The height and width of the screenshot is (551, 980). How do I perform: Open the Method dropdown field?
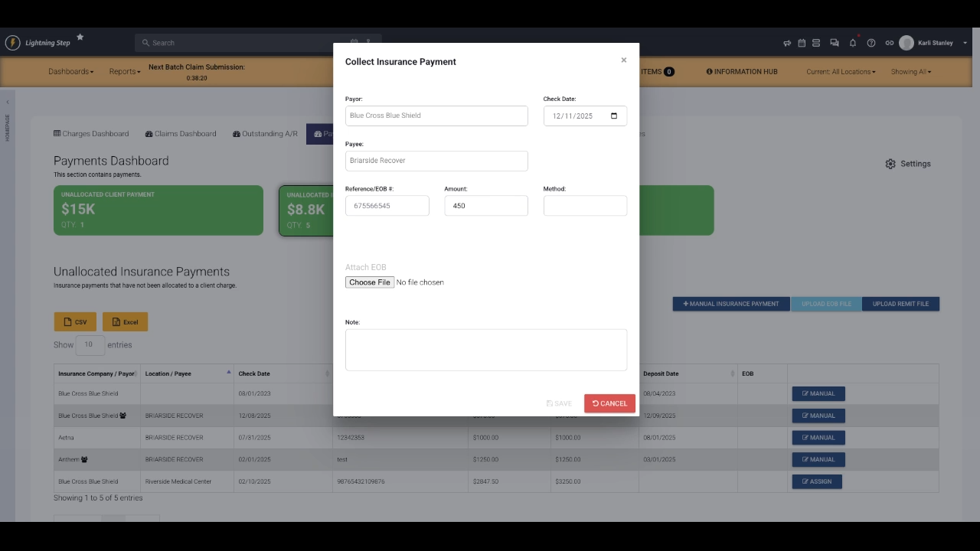(x=585, y=205)
